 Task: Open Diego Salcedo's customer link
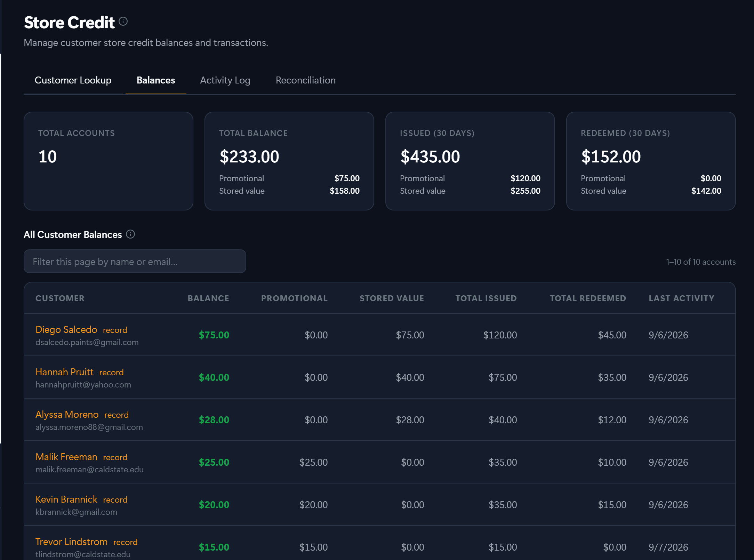pyautogui.click(x=66, y=329)
